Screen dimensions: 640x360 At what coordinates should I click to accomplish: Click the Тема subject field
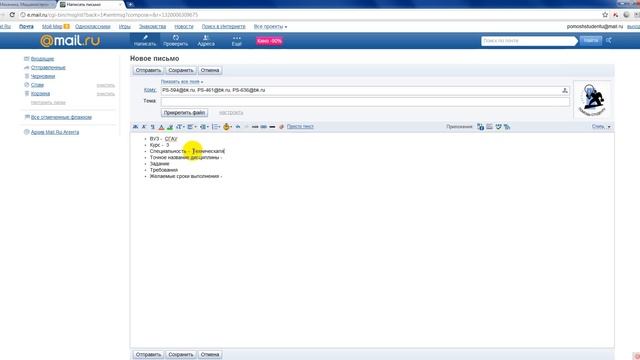tap(365, 101)
